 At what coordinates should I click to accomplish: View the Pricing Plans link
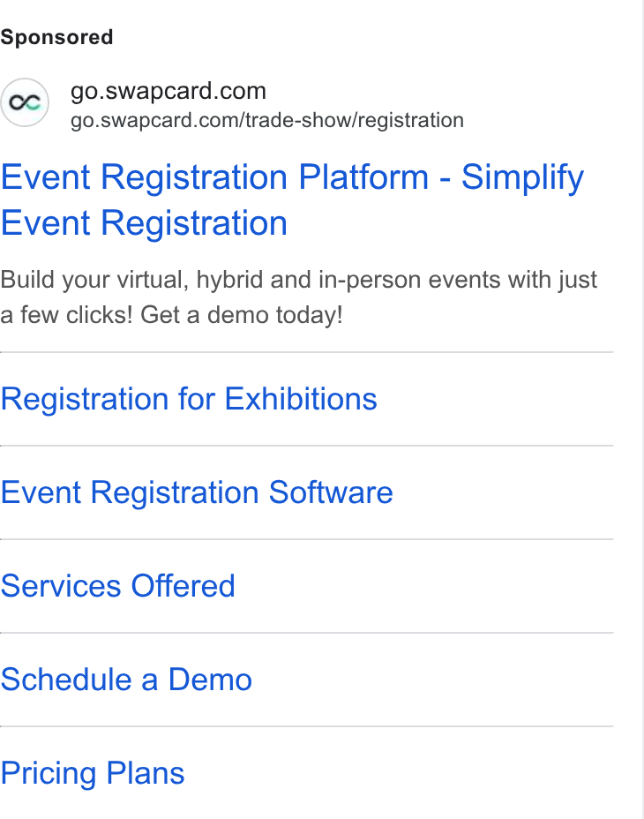[93, 773]
